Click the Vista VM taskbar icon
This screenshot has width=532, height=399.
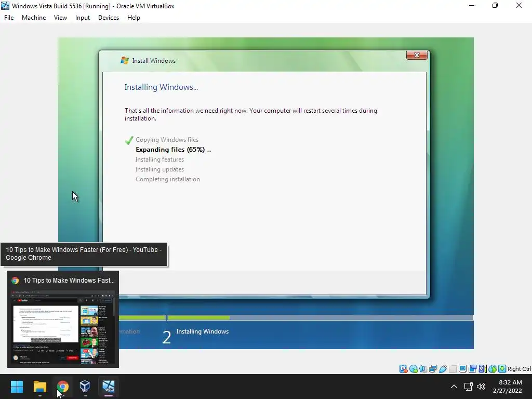pos(109,387)
